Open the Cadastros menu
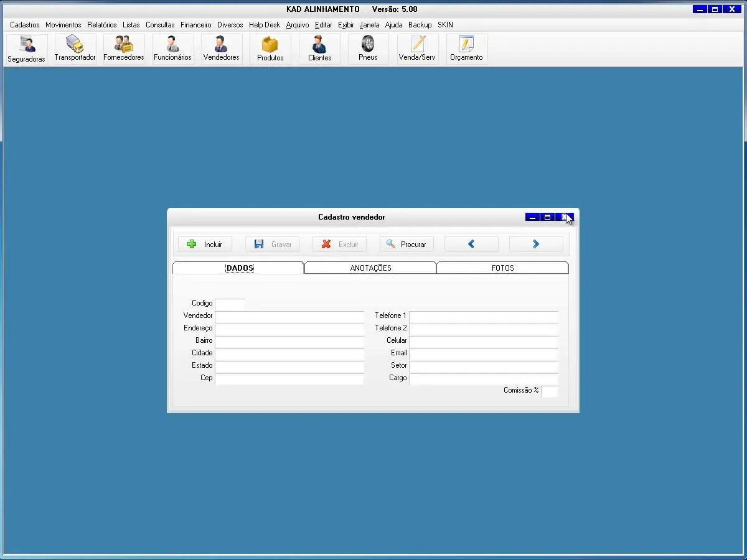This screenshot has height=560, width=747. (25, 25)
